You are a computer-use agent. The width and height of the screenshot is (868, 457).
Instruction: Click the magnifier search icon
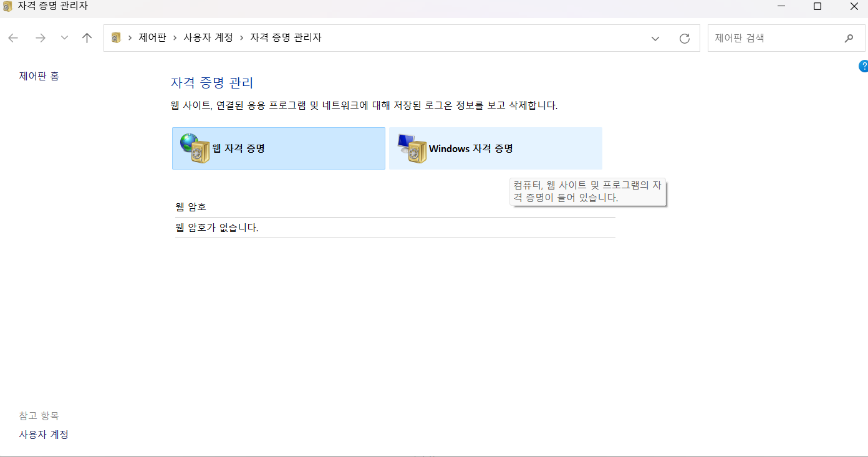click(849, 38)
